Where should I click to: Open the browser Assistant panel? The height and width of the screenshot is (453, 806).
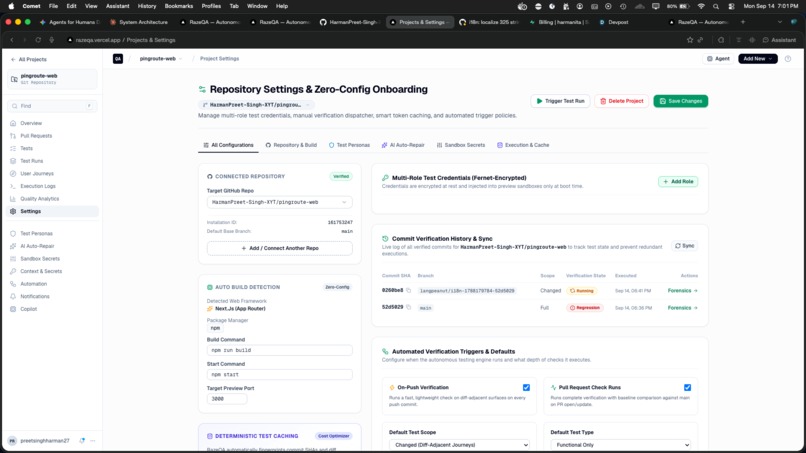click(x=779, y=40)
